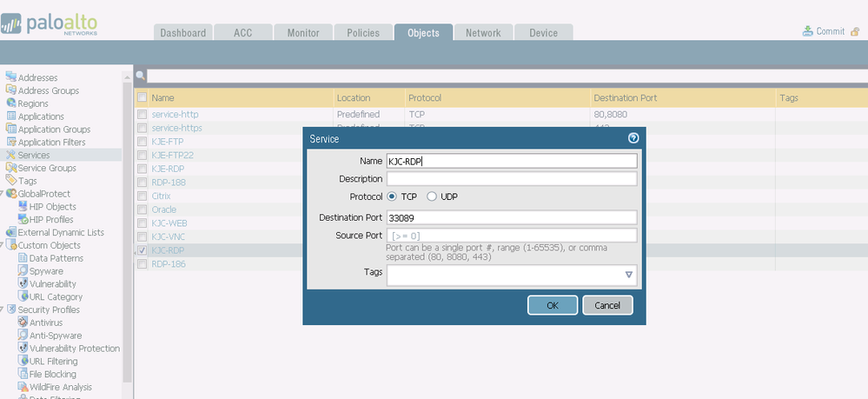Click the help icon in Service dialog

pos(633,138)
